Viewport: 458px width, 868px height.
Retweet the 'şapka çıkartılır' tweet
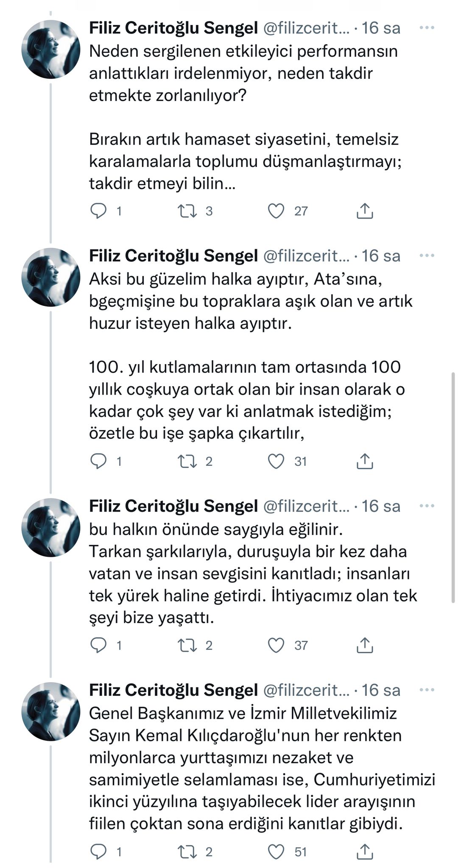tap(187, 461)
